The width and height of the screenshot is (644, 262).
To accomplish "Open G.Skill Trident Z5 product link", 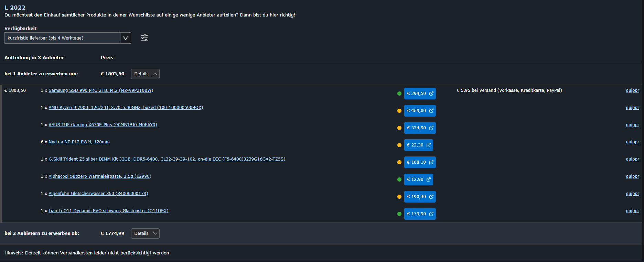I will (167, 159).
